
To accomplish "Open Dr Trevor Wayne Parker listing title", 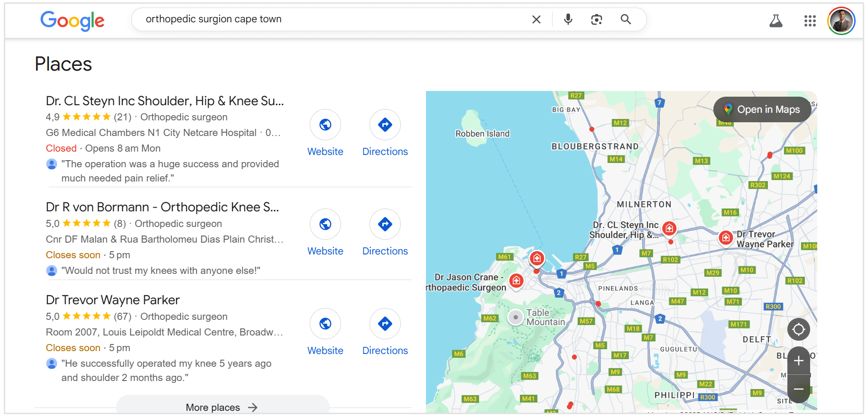I will [113, 300].
